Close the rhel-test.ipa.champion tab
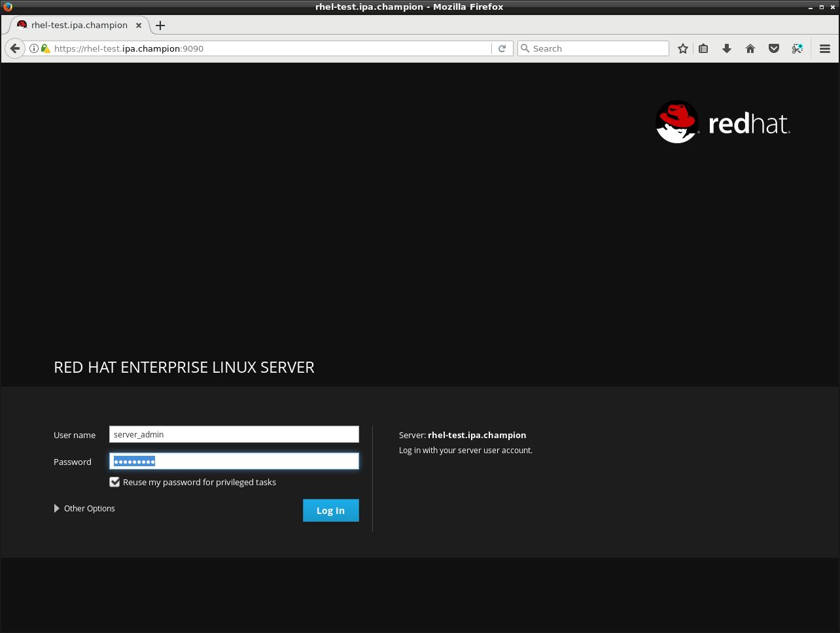The height and width of the screenshot is (633, 840). (139, 25)
